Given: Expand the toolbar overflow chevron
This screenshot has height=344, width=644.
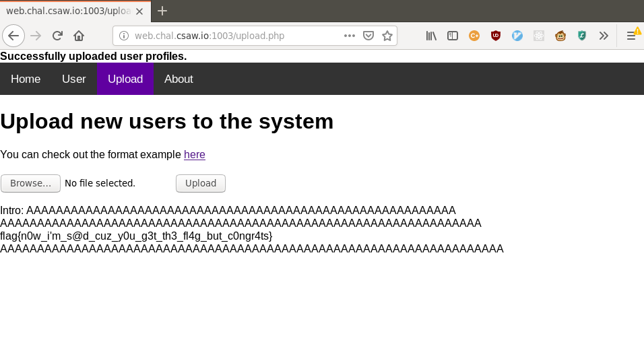Looking at the screenshot, I should [604, 36].
